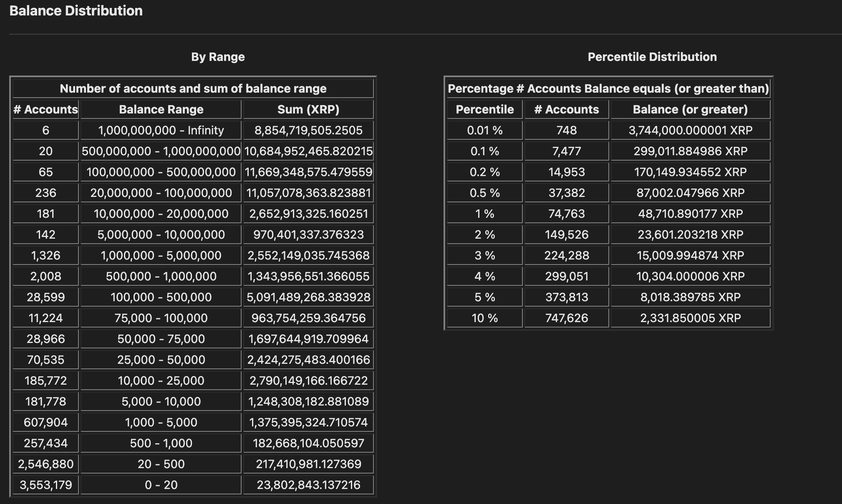The width and height of the screenshot is (842, 504).
Task: Click the Percentile Distribution title
Action: pyautogui.click(x=652, y=57)
